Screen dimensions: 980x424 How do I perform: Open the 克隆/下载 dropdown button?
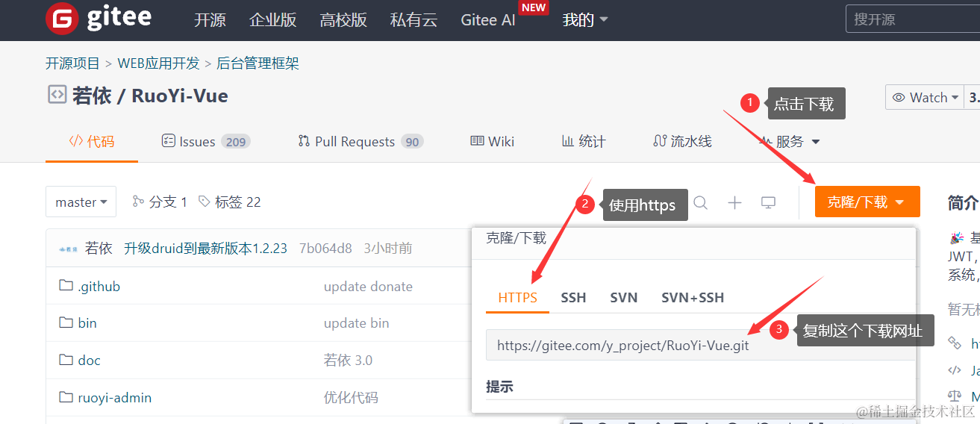[867, 202]
